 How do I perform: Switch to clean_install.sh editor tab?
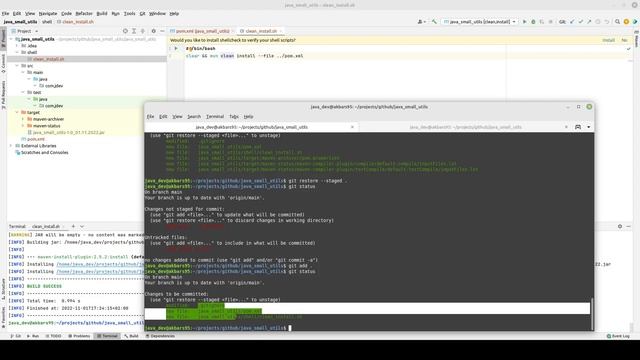pos(260,31)
